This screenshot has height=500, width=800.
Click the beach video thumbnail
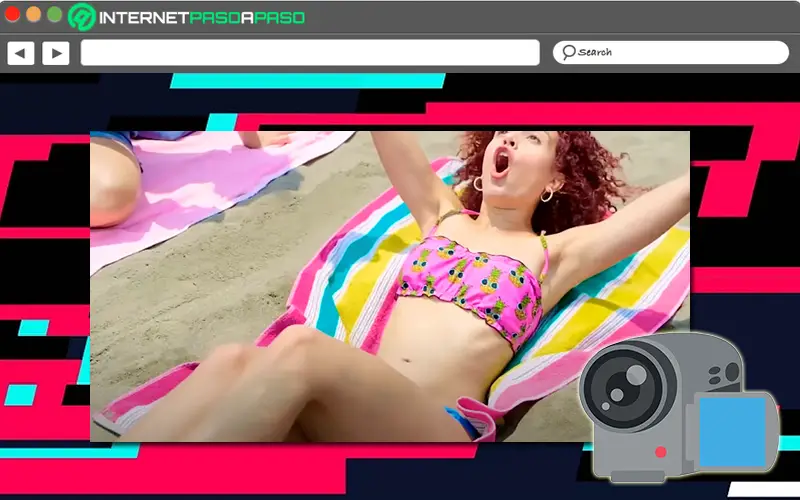[x=390, y=286]
